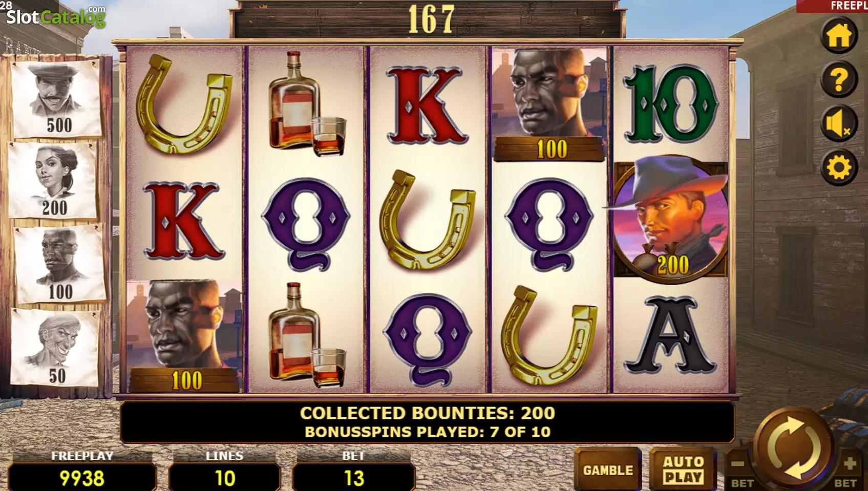Spin the reels with the round arrow button
Image resolution: width=868 pixels, height=491 pixels.
click(793, 447)
